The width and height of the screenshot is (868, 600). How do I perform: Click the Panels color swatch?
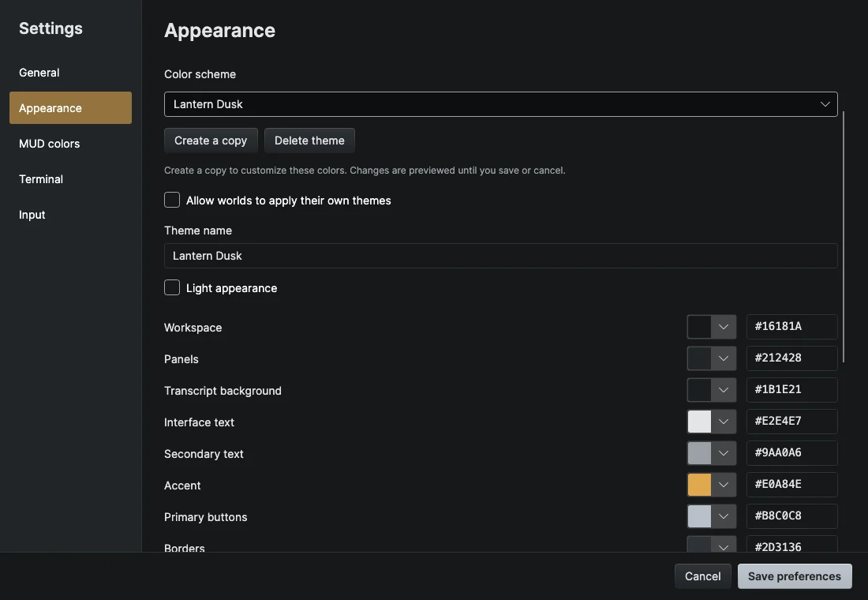pos(699,358)
